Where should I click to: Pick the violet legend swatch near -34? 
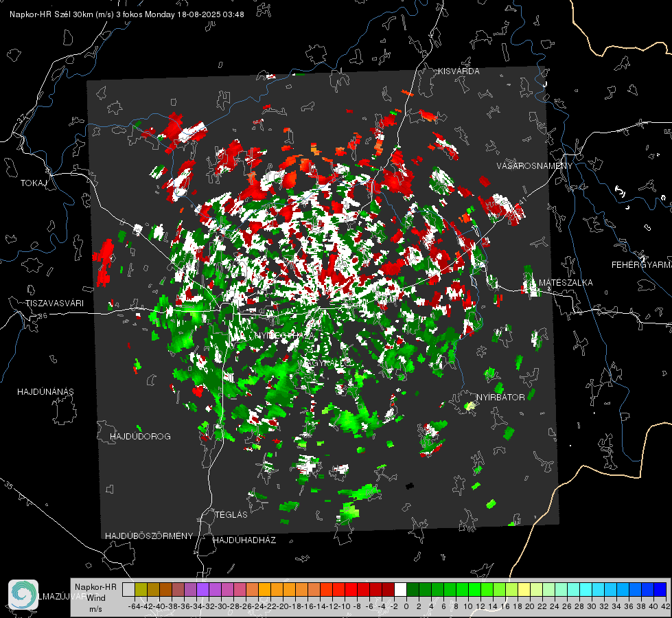click(x=202, y=589)
